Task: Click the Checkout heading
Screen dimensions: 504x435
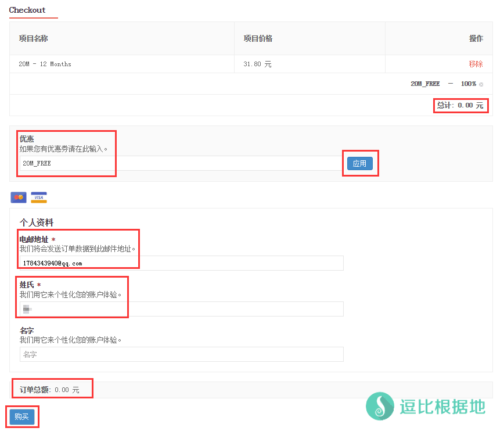Action: tap(27, 10)
